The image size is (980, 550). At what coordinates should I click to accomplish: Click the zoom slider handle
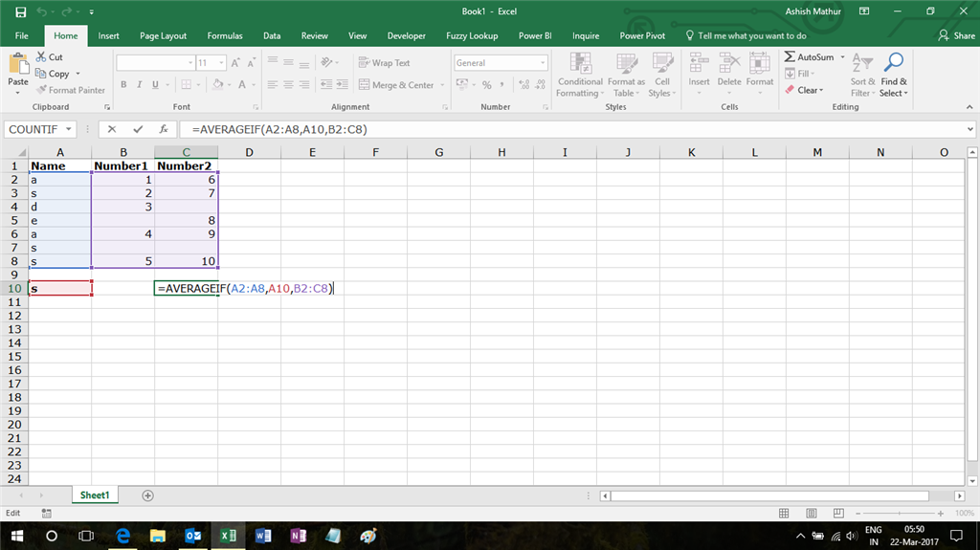[x=900, y=513]
